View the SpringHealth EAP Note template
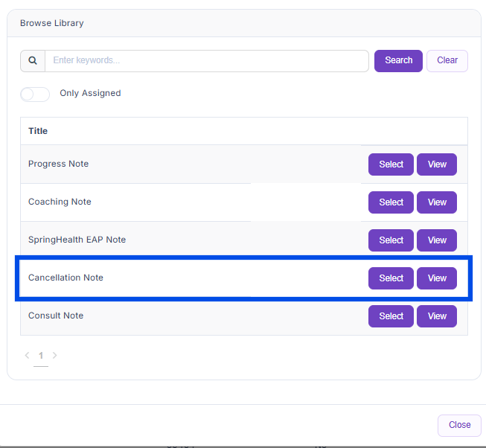Image resolution: width=486 pixels, height=448 pixels. [437, 240]
